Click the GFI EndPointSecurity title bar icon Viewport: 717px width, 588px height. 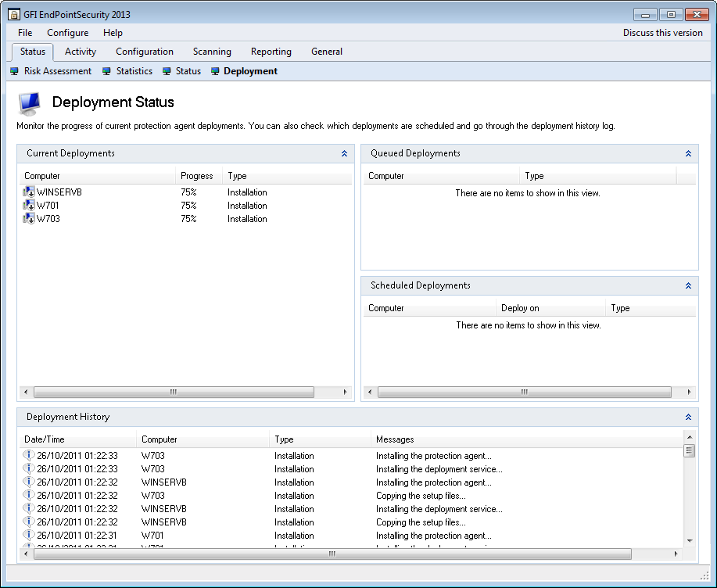(14, 14)
